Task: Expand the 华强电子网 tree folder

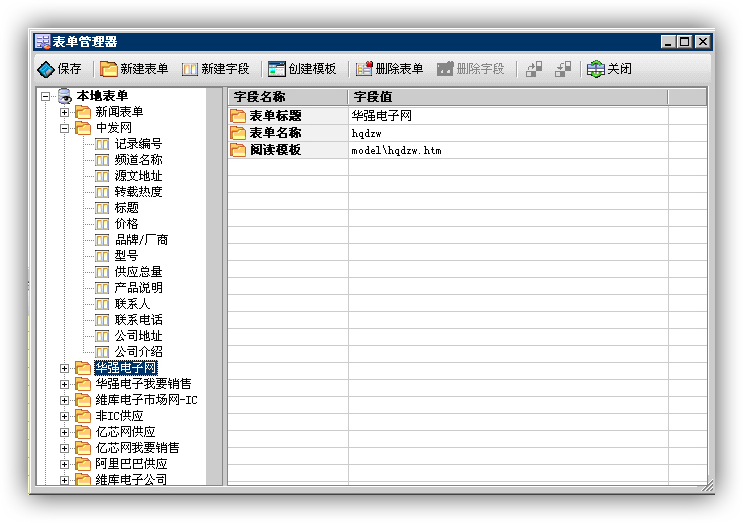Action: pyautogui.click(x=64, y=368)
